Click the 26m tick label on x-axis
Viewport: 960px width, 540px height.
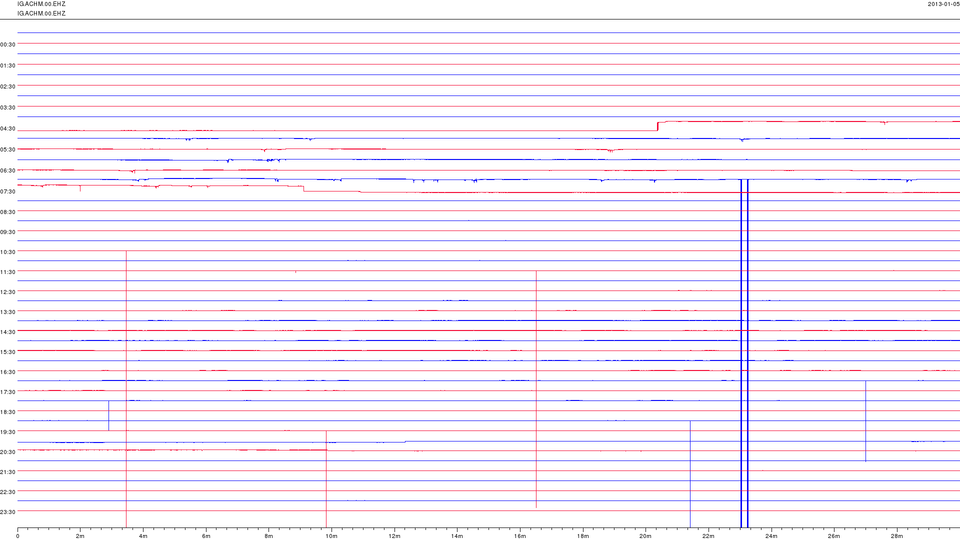click(833, 536)
